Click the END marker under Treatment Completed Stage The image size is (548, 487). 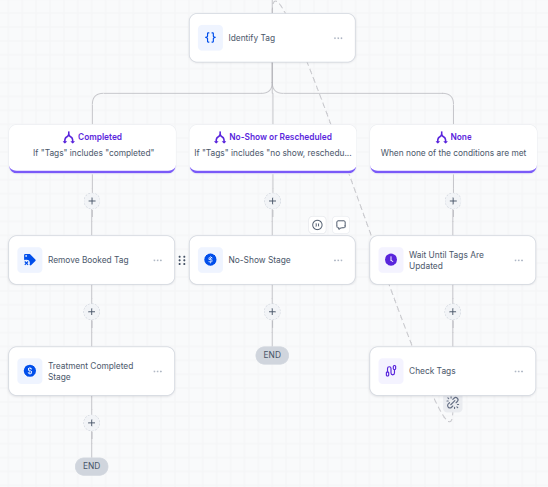(x=92, y=466)
